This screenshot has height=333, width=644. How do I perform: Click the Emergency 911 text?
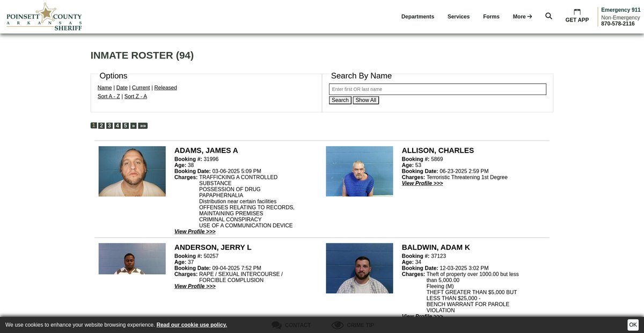621,10
